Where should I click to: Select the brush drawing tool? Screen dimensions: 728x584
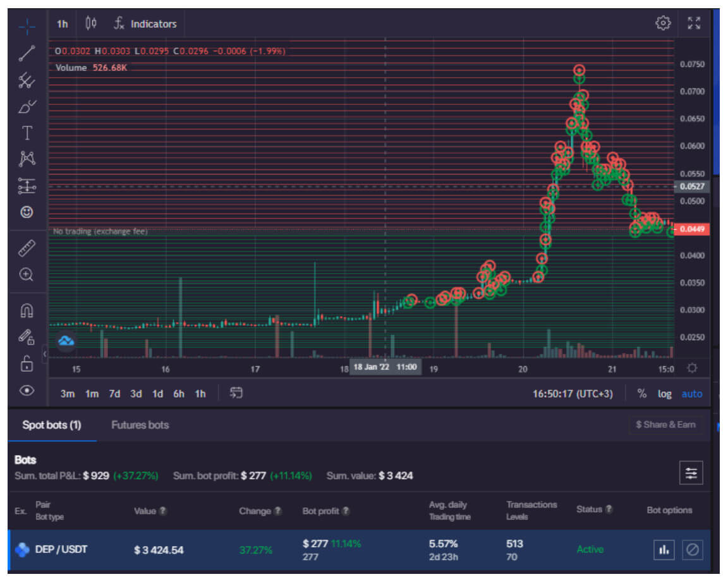[27, 107]
